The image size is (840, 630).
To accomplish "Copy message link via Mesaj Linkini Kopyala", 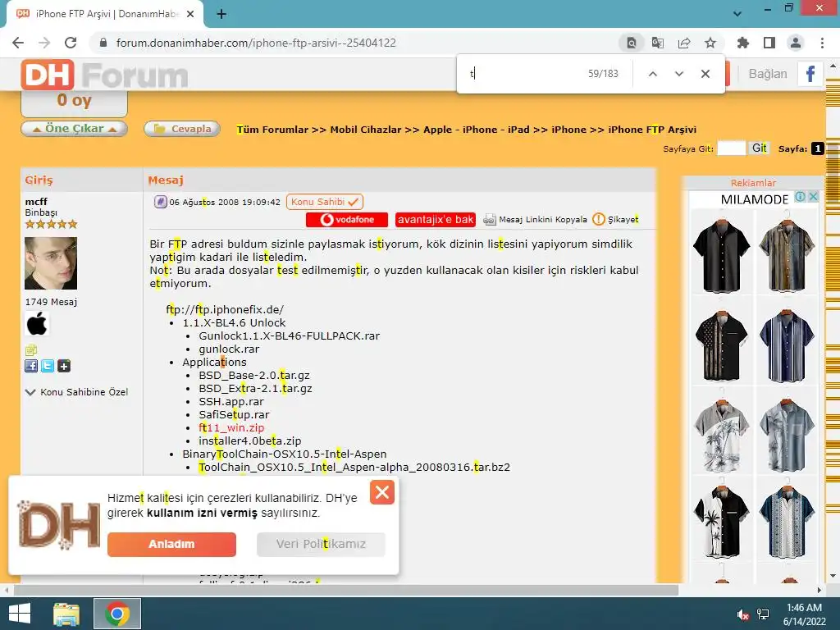I will (x=535, y=220).
